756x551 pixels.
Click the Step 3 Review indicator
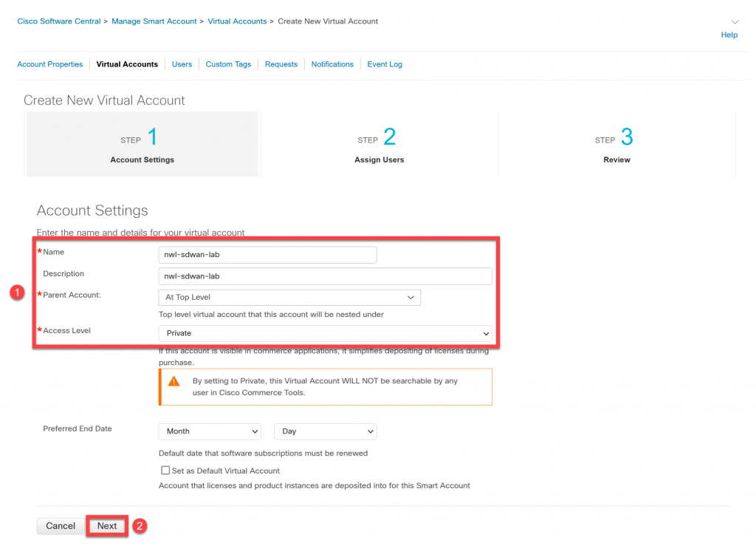pos(616,144)
